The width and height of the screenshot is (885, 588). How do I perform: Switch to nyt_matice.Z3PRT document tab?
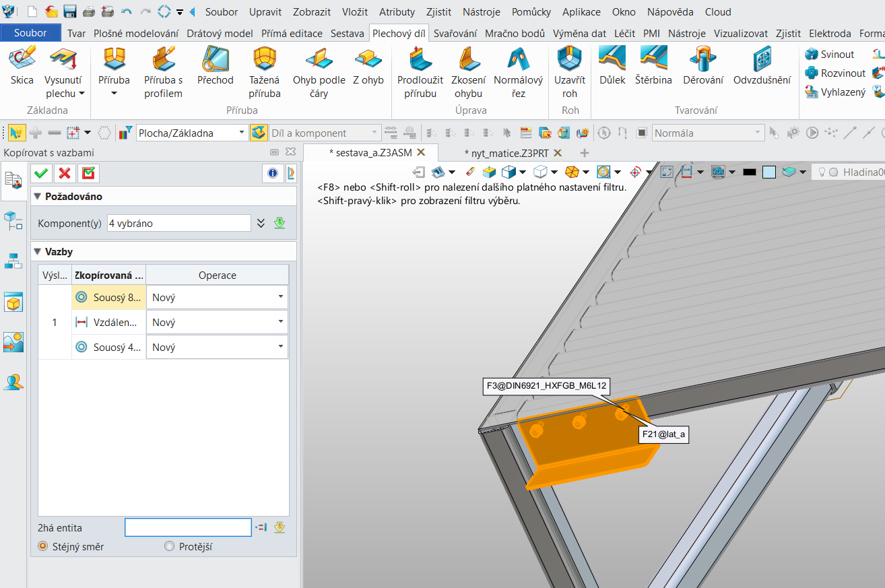(508, 153)
